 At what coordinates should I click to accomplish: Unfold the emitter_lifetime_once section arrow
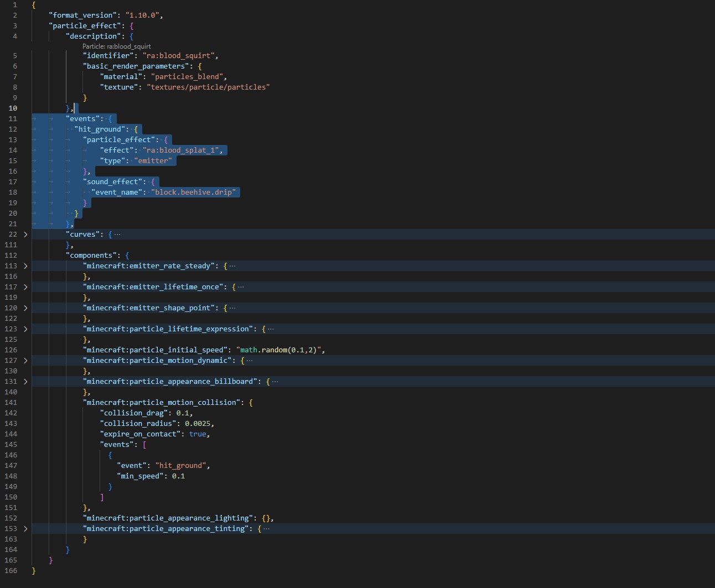pos(25,287)
